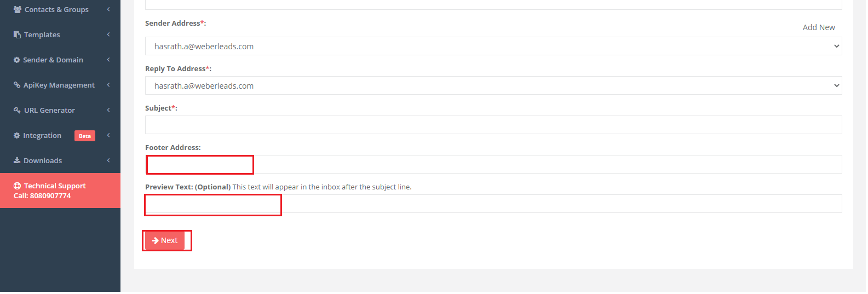Open the ApiKey Management menu item
Screen dimensions: 868x294
pos(59,85)
